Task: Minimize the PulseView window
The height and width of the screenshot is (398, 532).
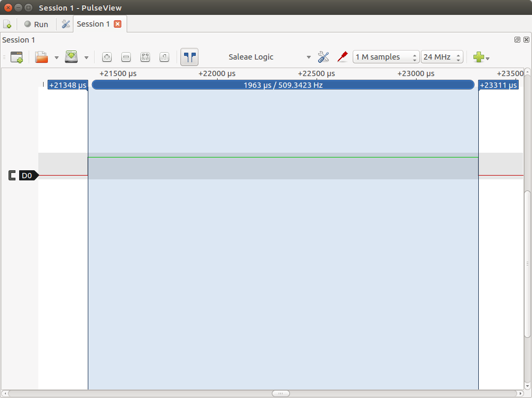Action: [x=19, y=7]
